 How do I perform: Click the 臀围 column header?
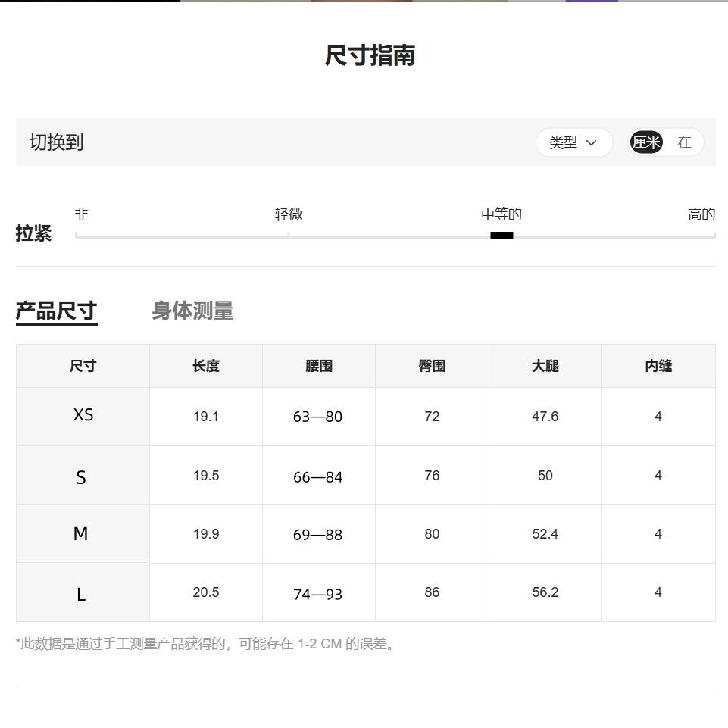432,366
